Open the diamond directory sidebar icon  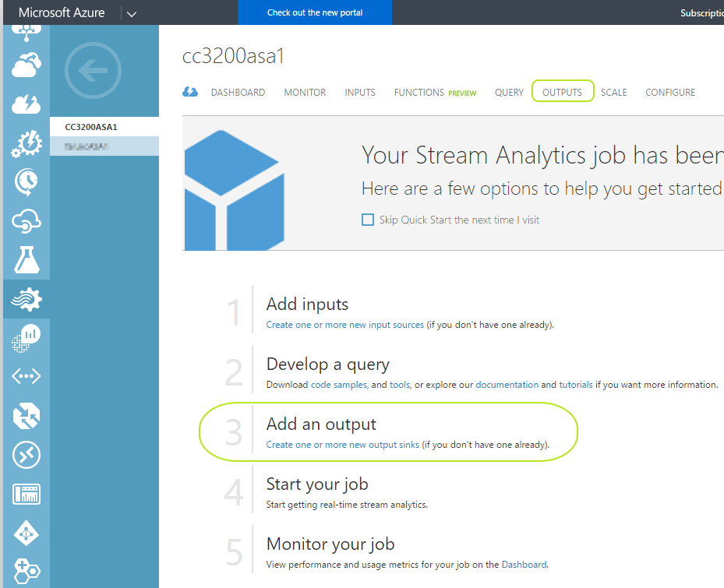click(x=26, y=533)
